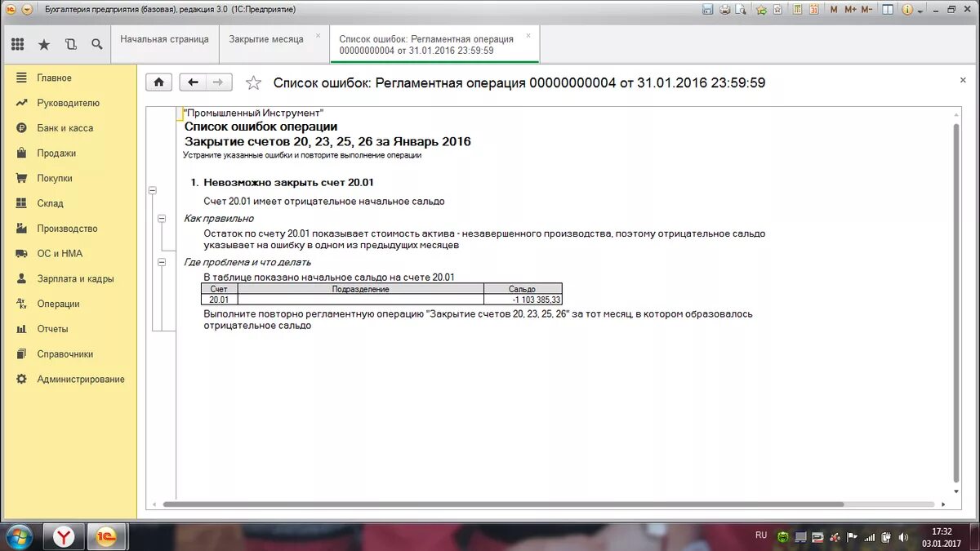The height and width of the screenshot is (551, 980).
Task: Click the horizontal scrollbar of the report
Action: click(x=505, y=504)
